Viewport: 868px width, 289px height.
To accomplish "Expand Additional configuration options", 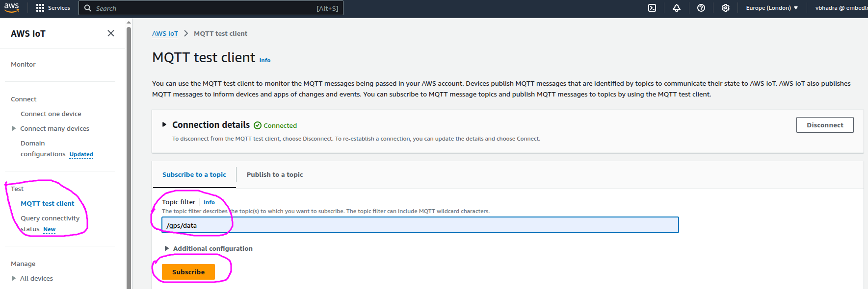I will [167, 248].
